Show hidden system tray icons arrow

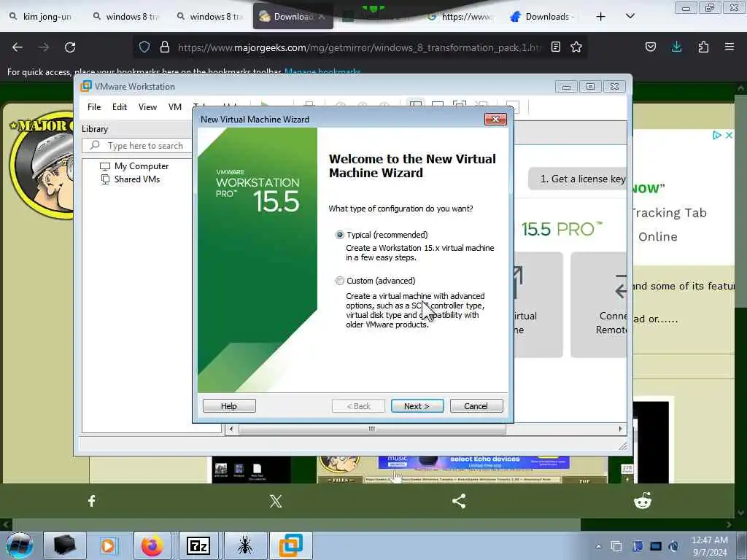pyautogui.click(x=598, y=546)
